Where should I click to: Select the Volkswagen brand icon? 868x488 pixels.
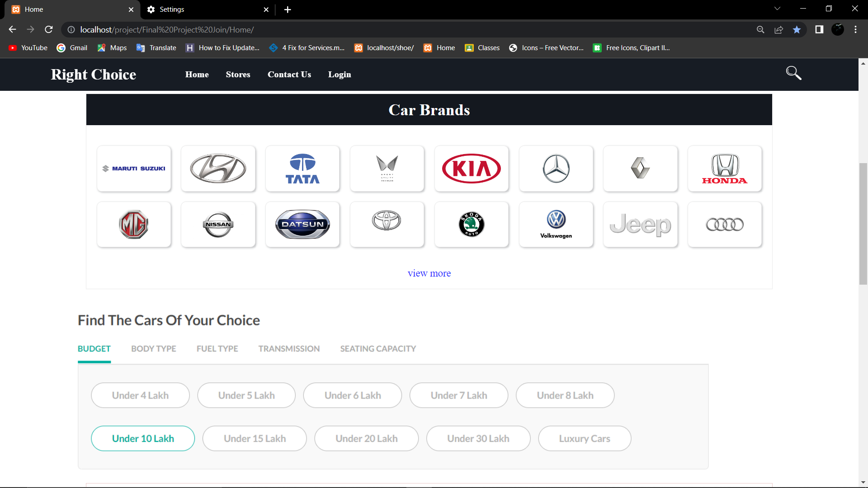[x=556, y=224]
